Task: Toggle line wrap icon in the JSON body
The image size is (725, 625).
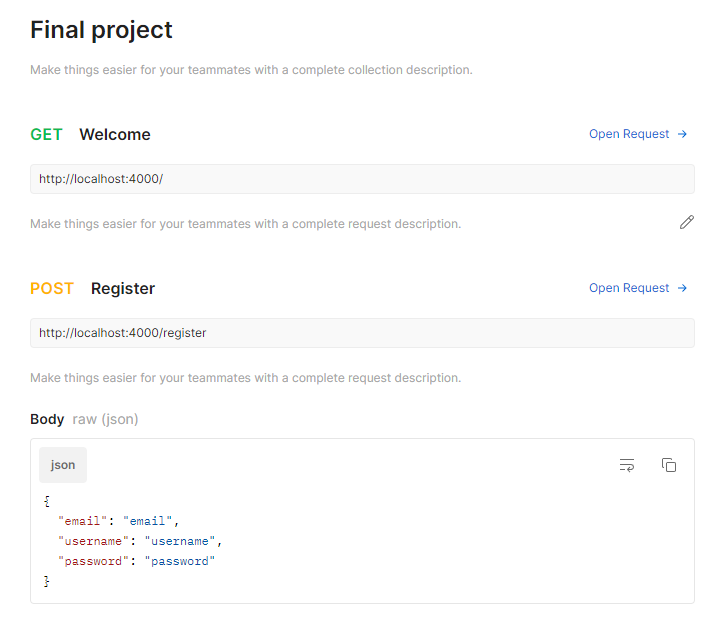Action: click(627, 465)
